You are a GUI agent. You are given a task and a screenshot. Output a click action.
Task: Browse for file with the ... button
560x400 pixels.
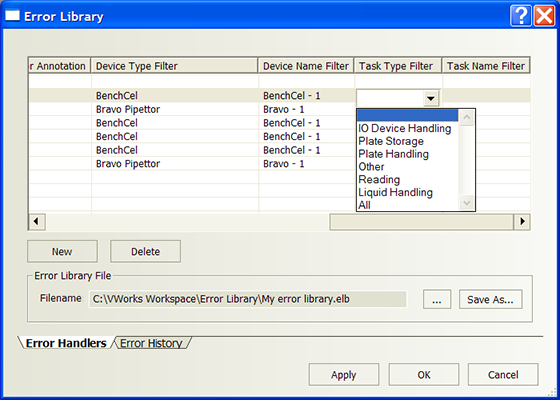(x=437, y=299)
